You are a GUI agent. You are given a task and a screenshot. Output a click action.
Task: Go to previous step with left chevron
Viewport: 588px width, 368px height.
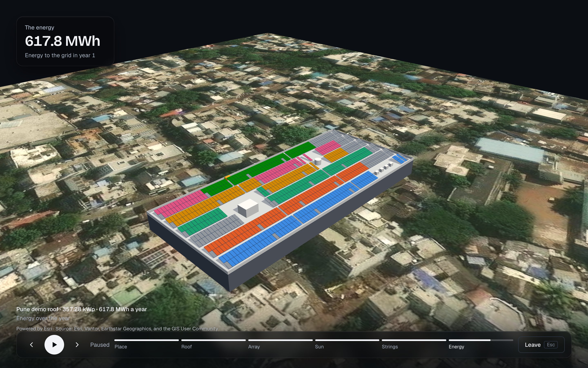click(32, 345)
